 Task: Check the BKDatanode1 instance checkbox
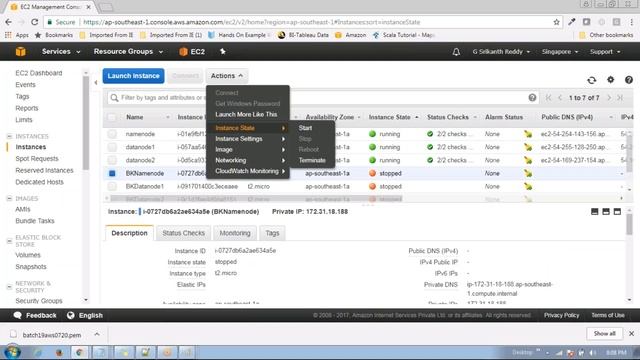click(112, 187)
